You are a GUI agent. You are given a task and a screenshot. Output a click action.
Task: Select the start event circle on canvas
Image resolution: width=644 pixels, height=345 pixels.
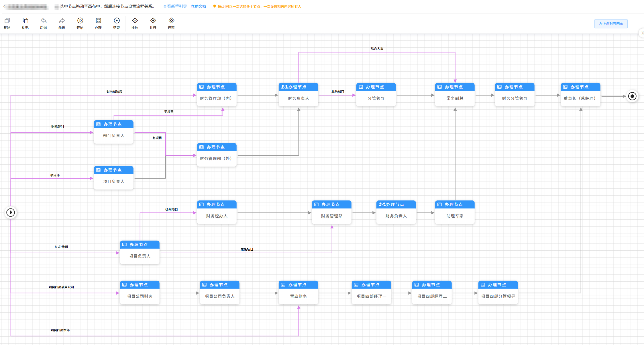[x=11, y=213]
